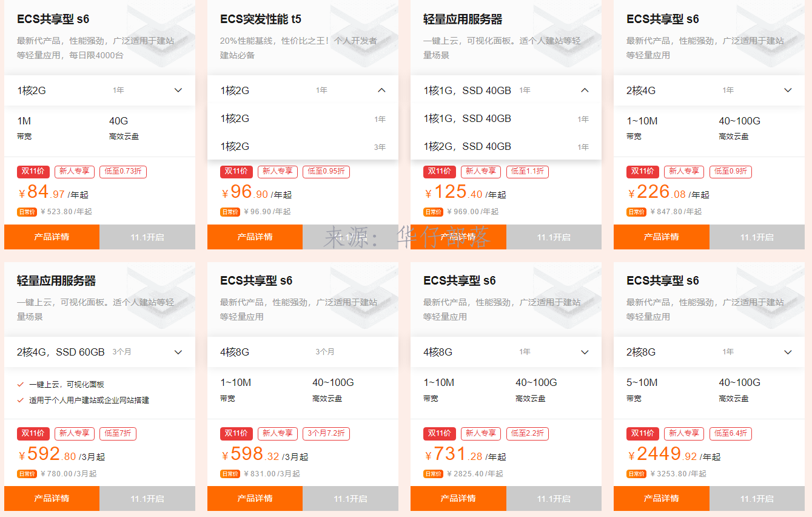The height and width of the screenshot is (517, 812).
Task: Click the chevron arrow on the ¥731.28 card
Action: click(585, 352)
